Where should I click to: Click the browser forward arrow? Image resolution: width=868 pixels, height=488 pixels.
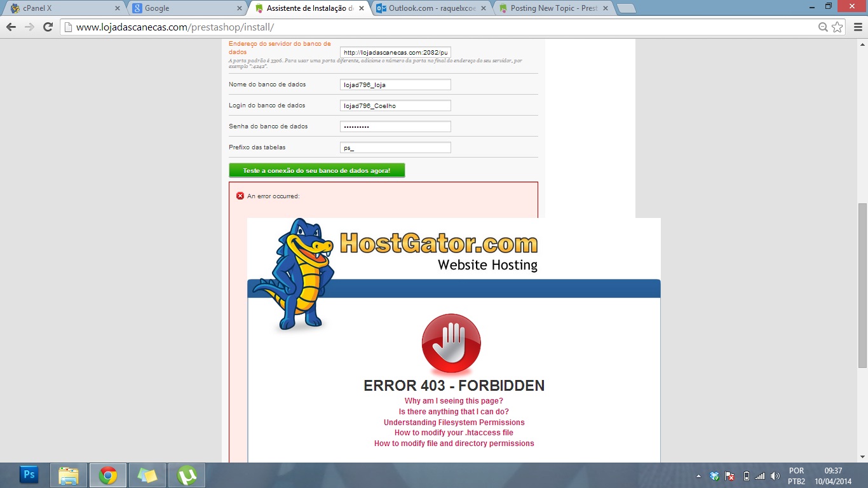coord(29,27)
